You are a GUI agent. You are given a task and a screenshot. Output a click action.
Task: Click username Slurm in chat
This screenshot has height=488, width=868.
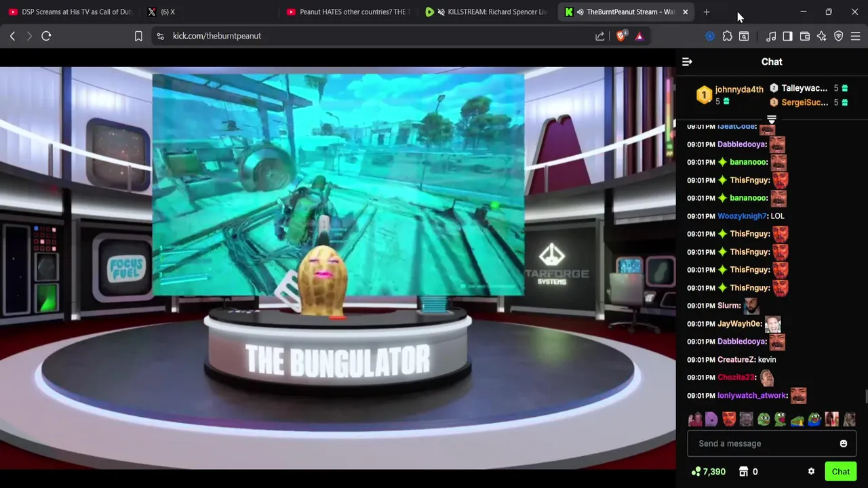pyautogui.click(x=728, y=306)
